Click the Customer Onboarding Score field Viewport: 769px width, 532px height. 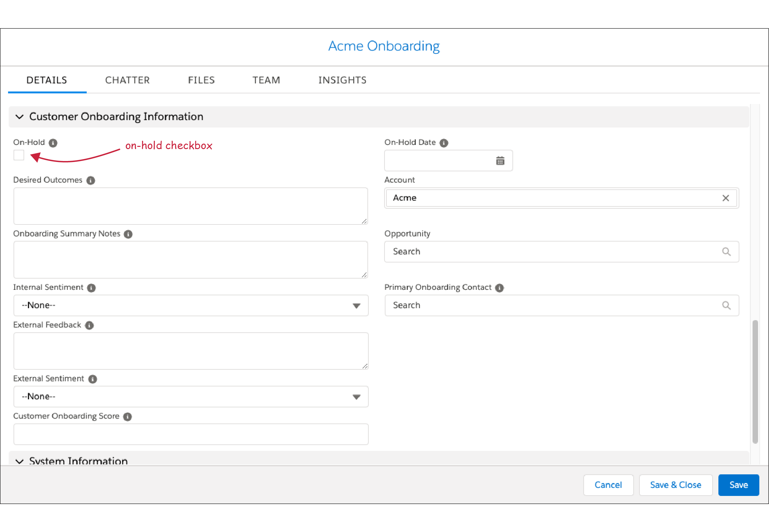pos(191,435)
